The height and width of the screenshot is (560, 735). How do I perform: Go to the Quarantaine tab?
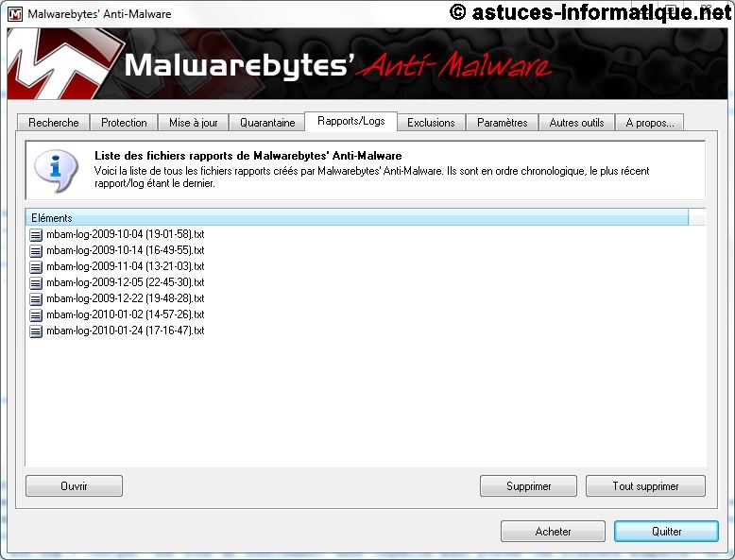[267, 123]
